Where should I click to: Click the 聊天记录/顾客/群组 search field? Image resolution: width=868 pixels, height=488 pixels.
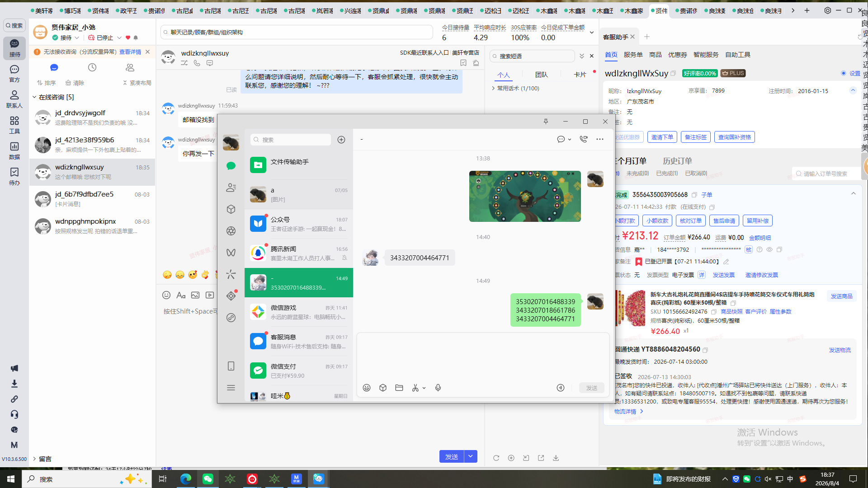[x=297, y=33]
